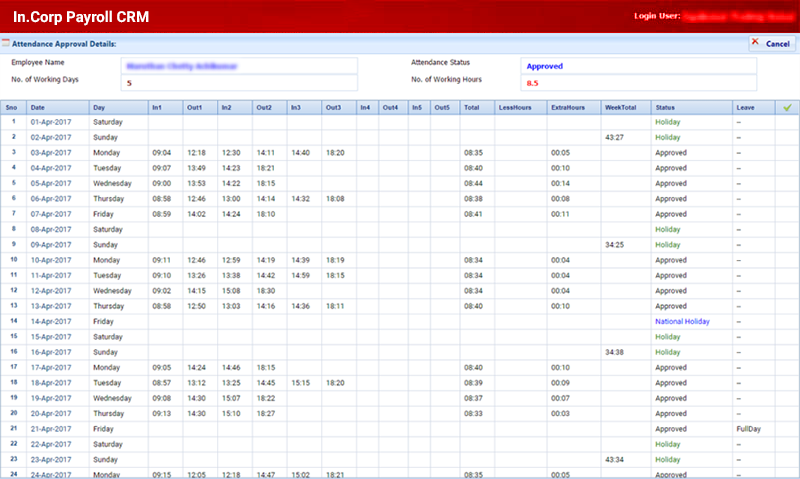Sort by the Date column header
Screen dimensions: 800x479
[58, 108]
